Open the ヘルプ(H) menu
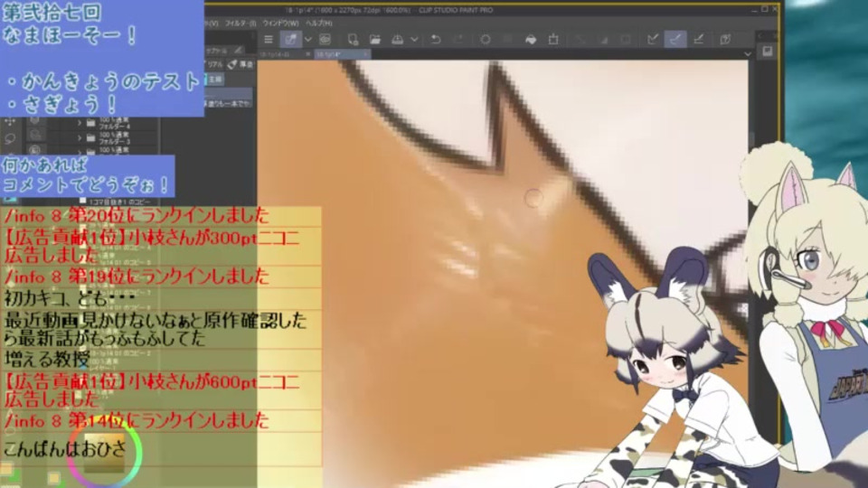The image size is (868, 488). pos(319,23)
